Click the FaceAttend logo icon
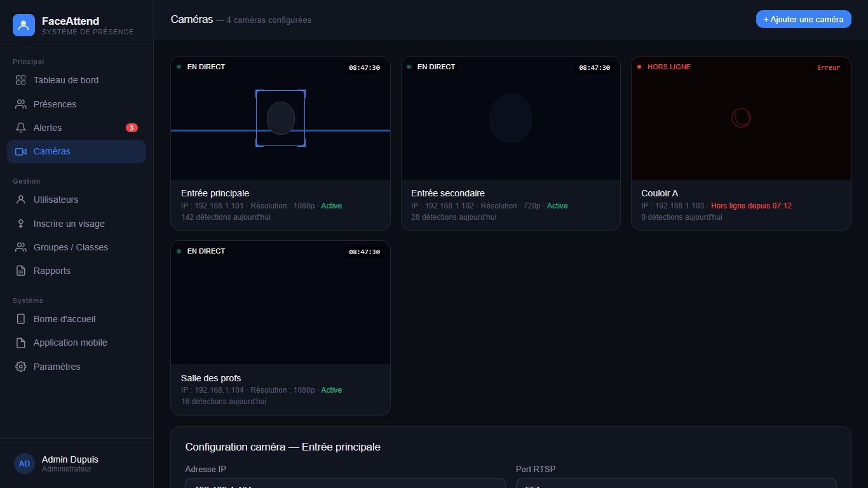868x488 pixels. point(24,25)
